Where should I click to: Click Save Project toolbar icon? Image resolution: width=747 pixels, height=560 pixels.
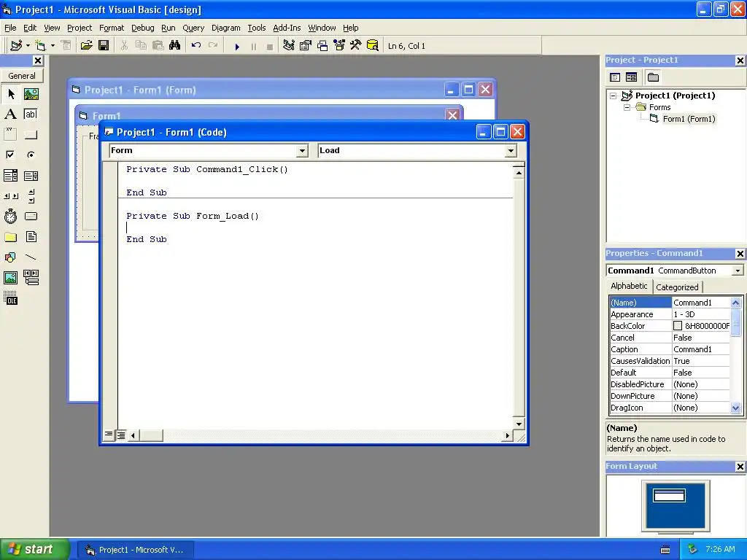[104, 46]
